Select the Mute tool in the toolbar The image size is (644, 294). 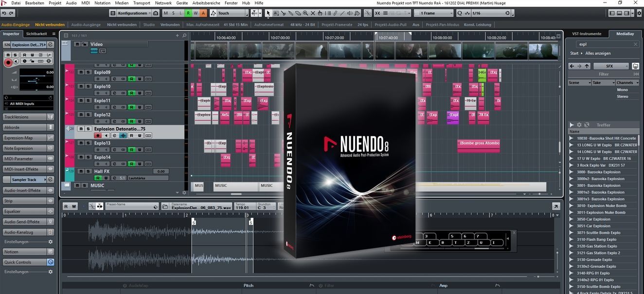click(313, 14)
